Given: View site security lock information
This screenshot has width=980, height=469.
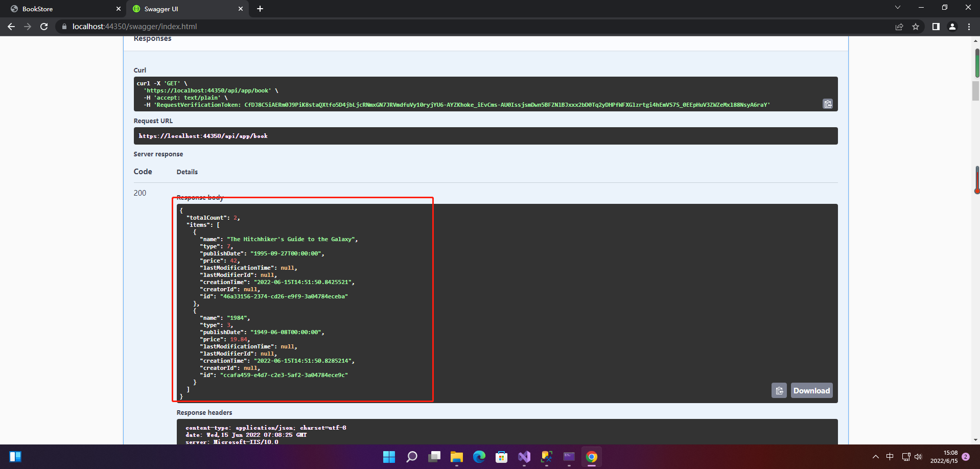Looking at the screenshot, I should 64,27.
